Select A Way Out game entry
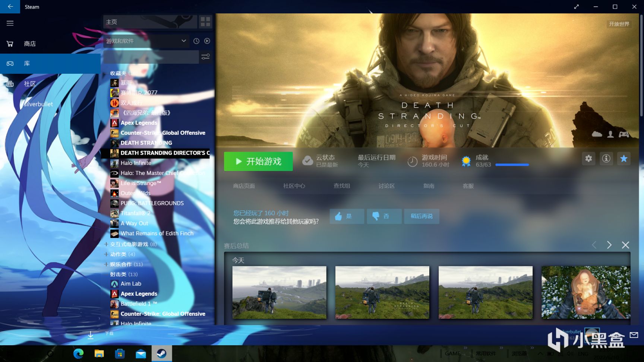 [x=134, y=223]
